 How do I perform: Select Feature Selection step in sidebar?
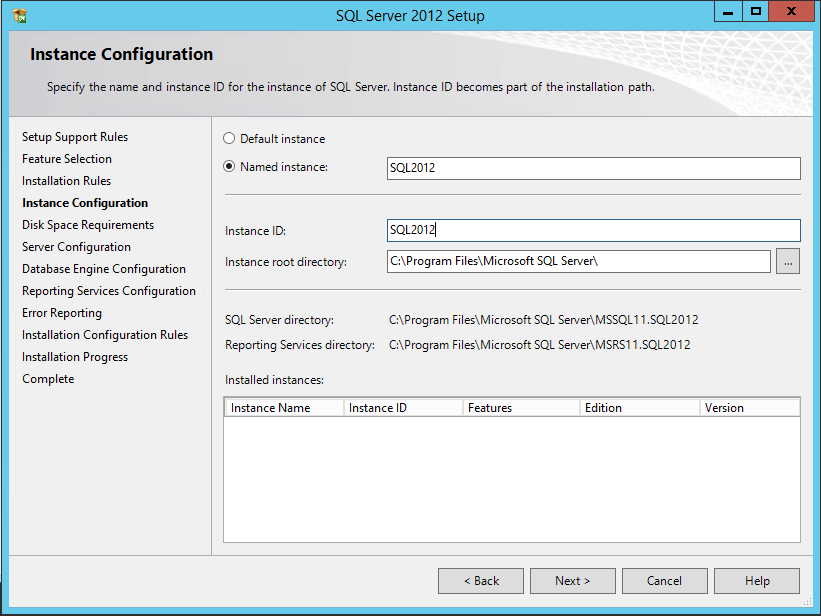[67, 159]
